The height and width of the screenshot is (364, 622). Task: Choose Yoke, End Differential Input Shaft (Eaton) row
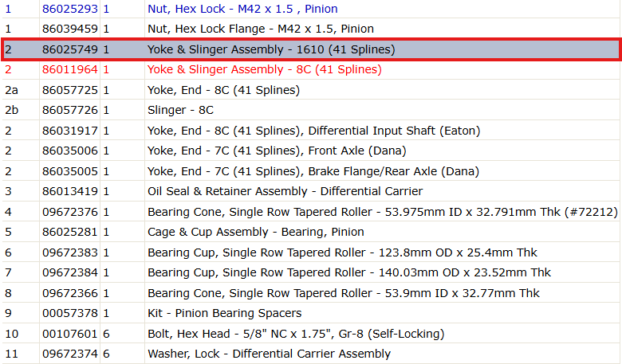click(311, 131)
